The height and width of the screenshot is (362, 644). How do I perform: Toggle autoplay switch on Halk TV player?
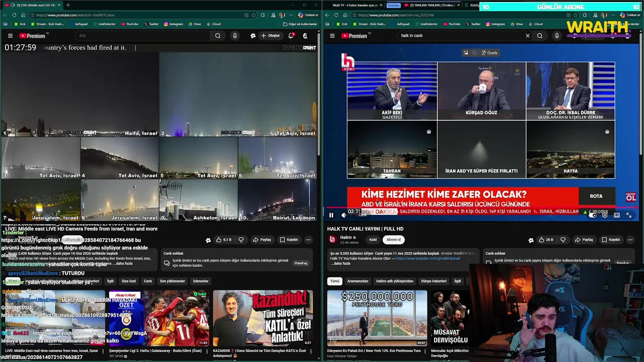(x=593, y=215)
